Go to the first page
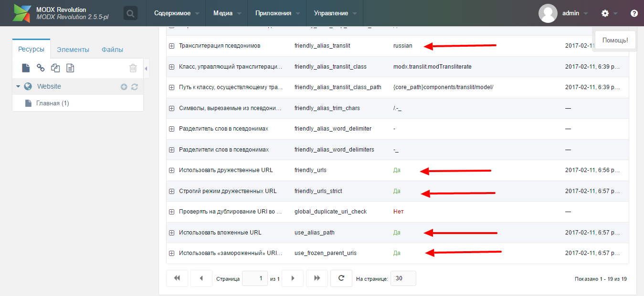Screen dimensions: 644x296 177,278
